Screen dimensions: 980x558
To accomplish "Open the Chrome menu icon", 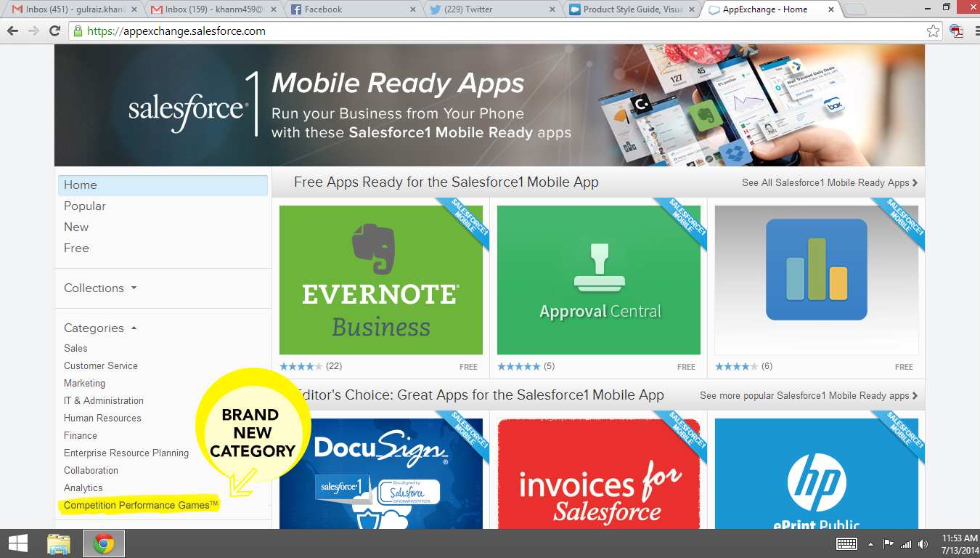I will click(x=977, y=31).
